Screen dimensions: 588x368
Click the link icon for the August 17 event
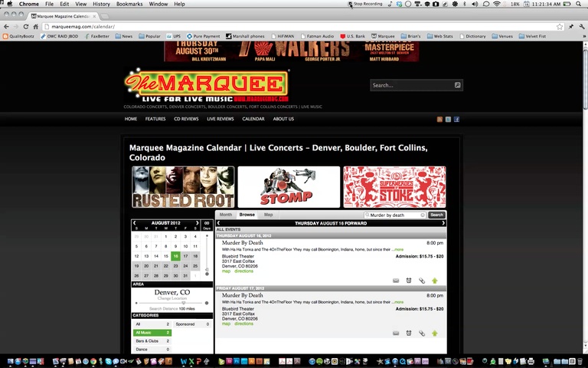[x=422, y=333]
